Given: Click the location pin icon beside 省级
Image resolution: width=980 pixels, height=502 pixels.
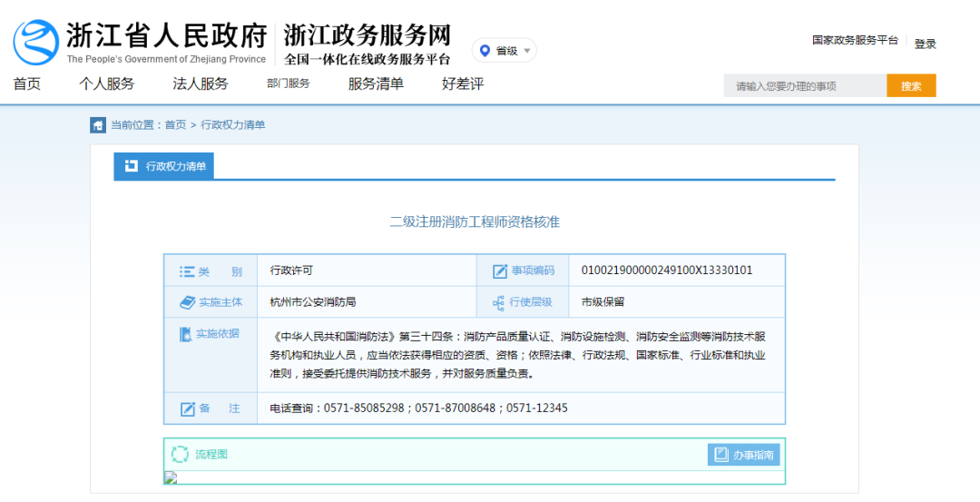Looking at the screenshot, I should [x=485, y=51].
